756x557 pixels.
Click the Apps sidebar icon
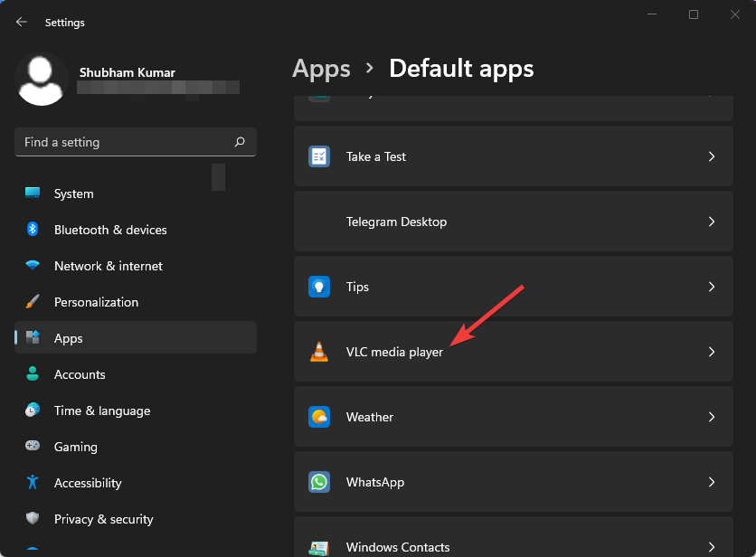click(33, 337)
